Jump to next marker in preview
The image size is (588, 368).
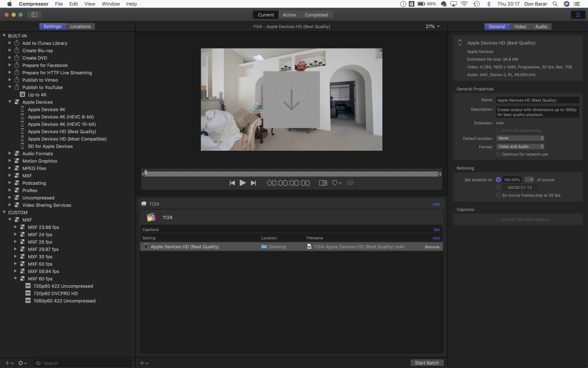pos(253,183)
